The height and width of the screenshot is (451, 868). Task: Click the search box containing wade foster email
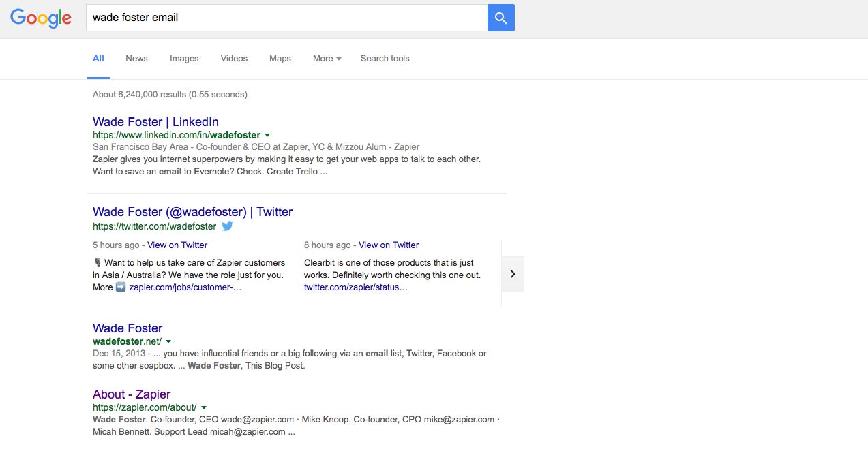pos(286,18)
